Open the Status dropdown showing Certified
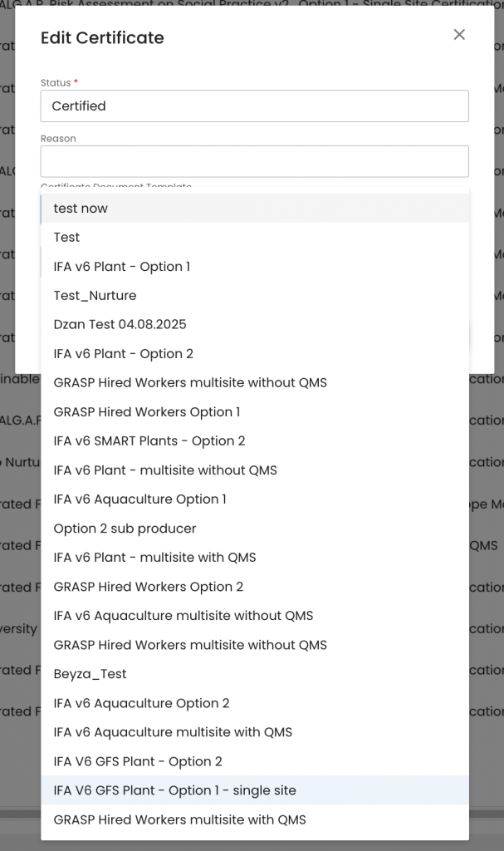This screenshot has width=504, height=851. point(254,106)
